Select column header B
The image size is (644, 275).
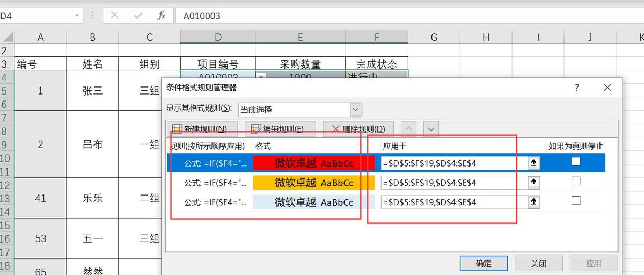92,37
